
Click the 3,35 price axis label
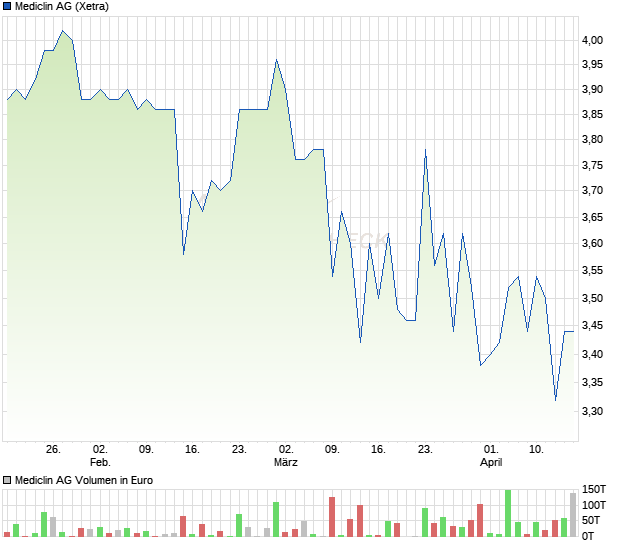592,382
